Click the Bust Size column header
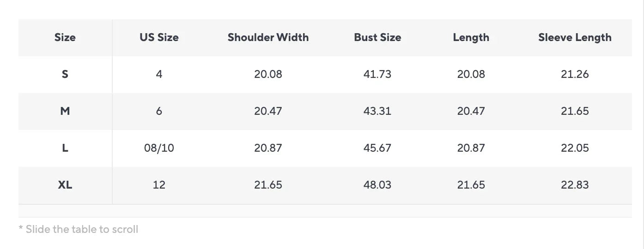The height and width of the screenshot is (249, 644). click(377, 38)
